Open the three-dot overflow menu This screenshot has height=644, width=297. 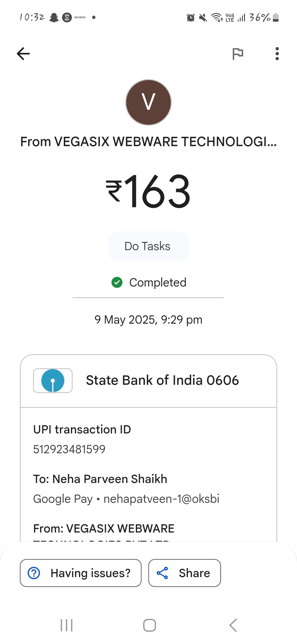(x=277, y=54)
